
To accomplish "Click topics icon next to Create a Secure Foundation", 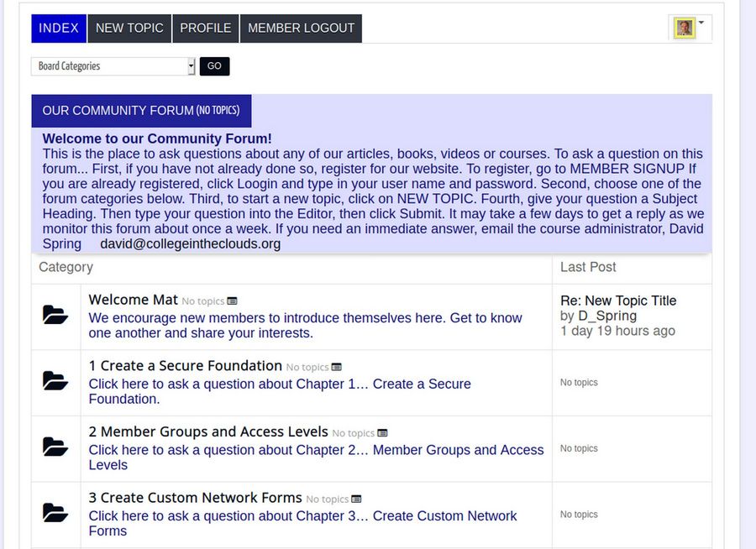I will coord(336,367).
